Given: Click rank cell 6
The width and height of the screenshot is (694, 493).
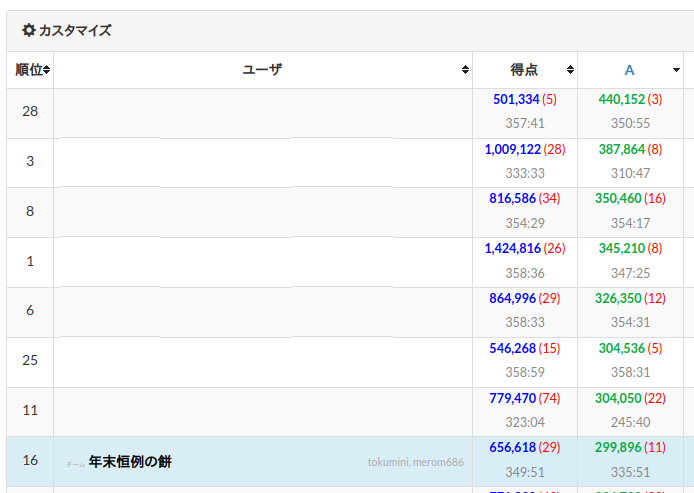Looking at the screenshot, I should coord(30,311).
